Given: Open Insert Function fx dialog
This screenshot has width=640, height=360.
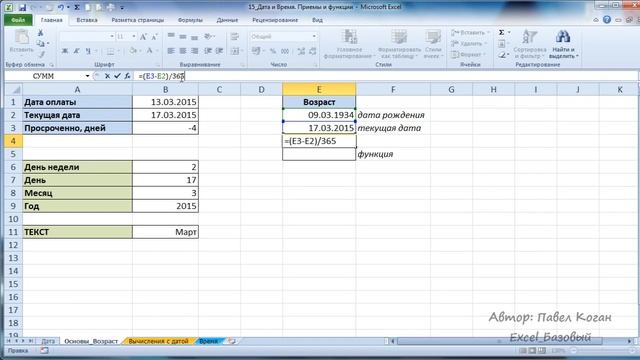Looking at the screenshot, I should tap(127, 76).
